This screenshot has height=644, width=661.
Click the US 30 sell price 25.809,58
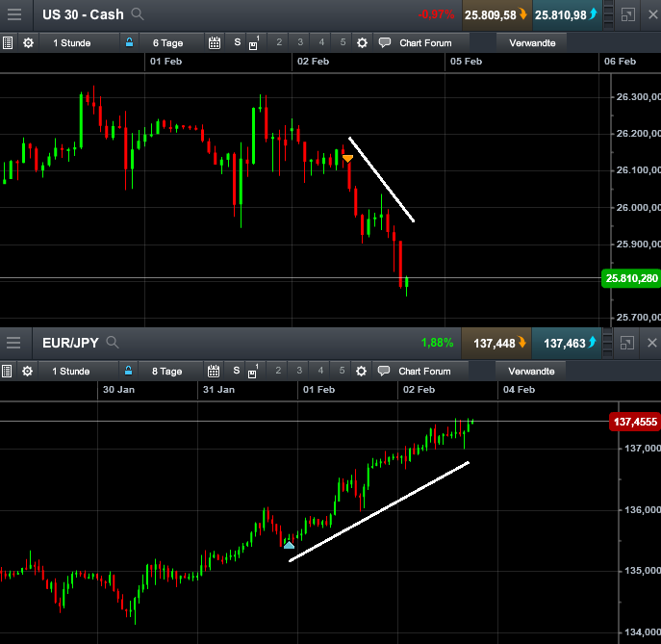495,14
